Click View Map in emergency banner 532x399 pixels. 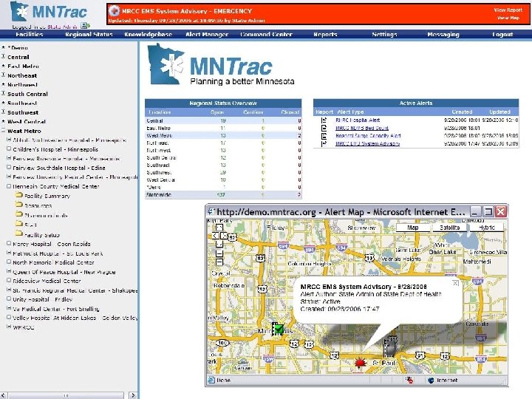[x=508, y=18]
